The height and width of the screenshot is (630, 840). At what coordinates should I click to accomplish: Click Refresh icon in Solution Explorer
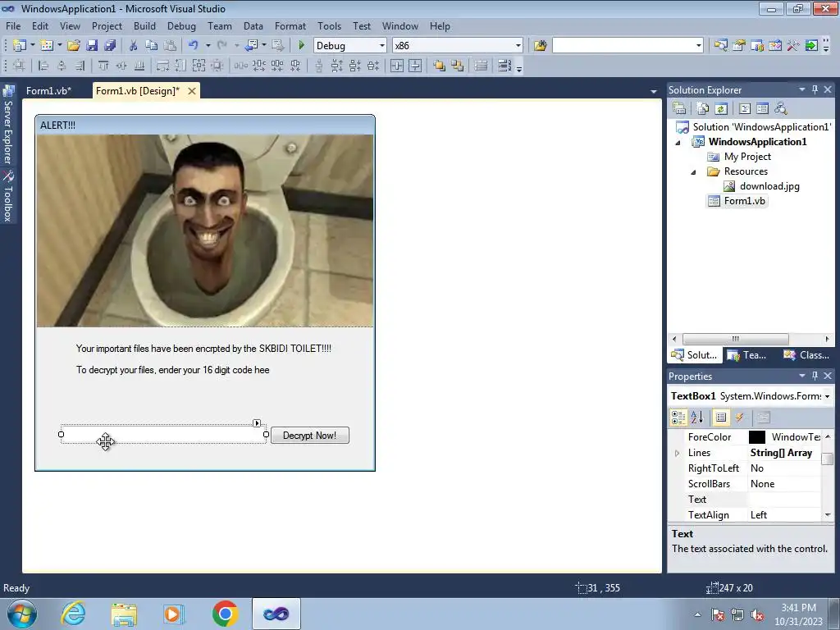(x=721, y=109)
